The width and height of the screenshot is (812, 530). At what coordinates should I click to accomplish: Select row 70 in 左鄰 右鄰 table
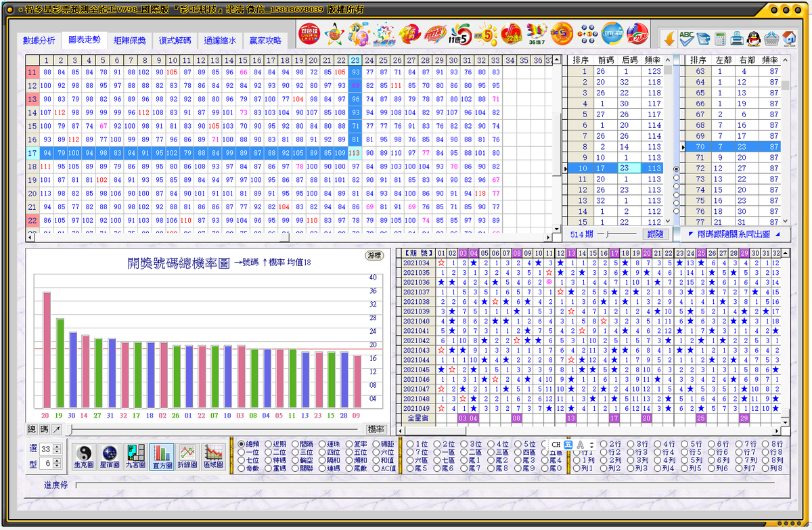734,147
